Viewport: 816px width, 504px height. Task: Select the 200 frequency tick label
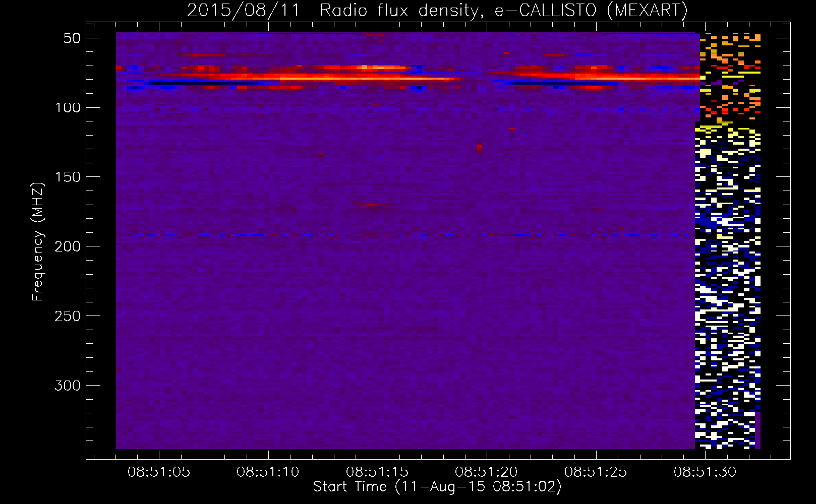[x=68, y=246]
